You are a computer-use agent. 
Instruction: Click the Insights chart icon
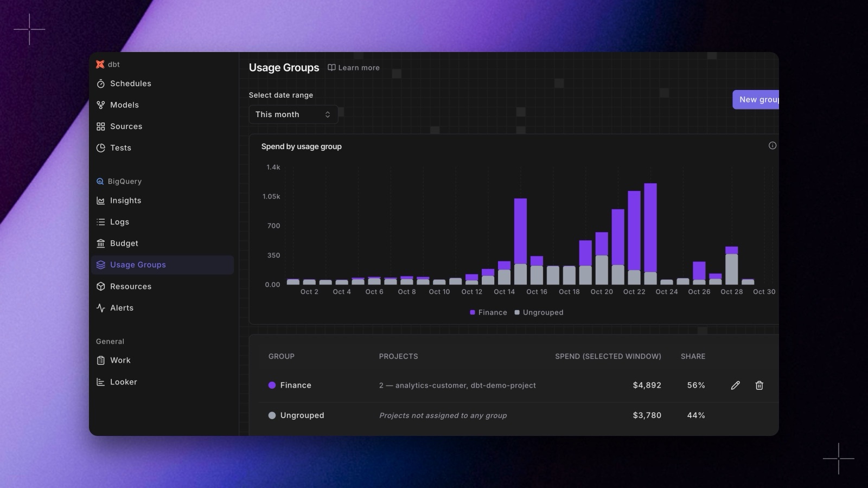(x=100, y=201)
